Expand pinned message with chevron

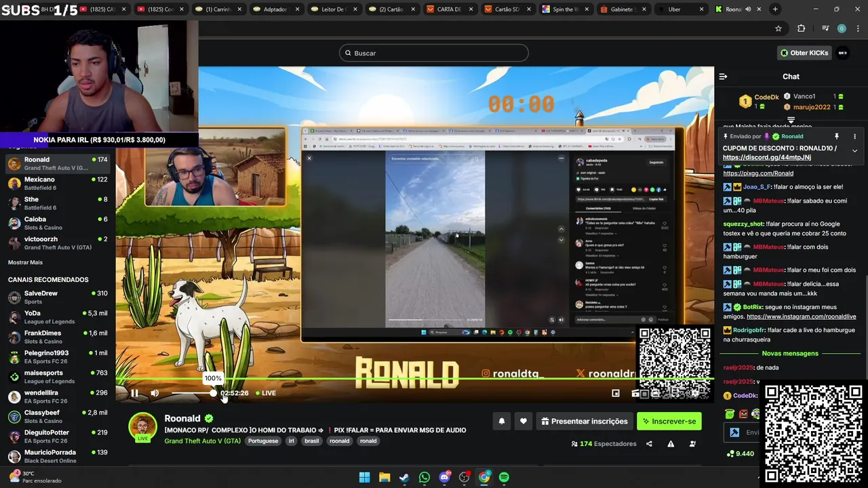[854, 150]
